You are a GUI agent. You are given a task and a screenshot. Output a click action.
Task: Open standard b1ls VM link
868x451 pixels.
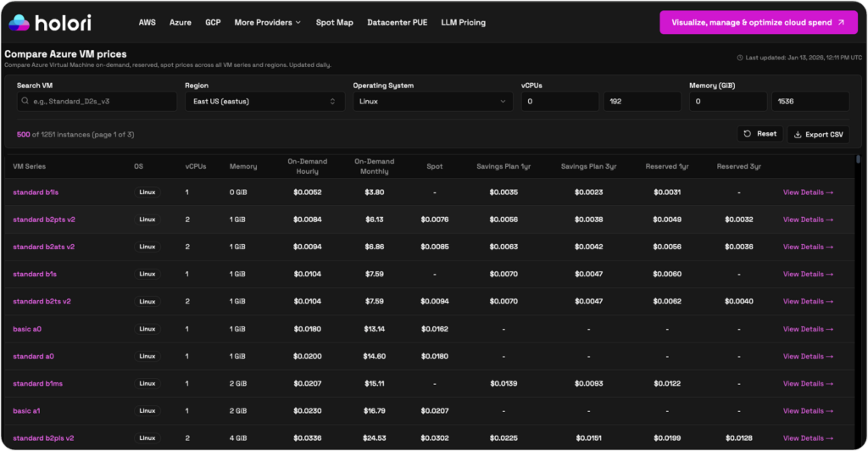point(36,192)
